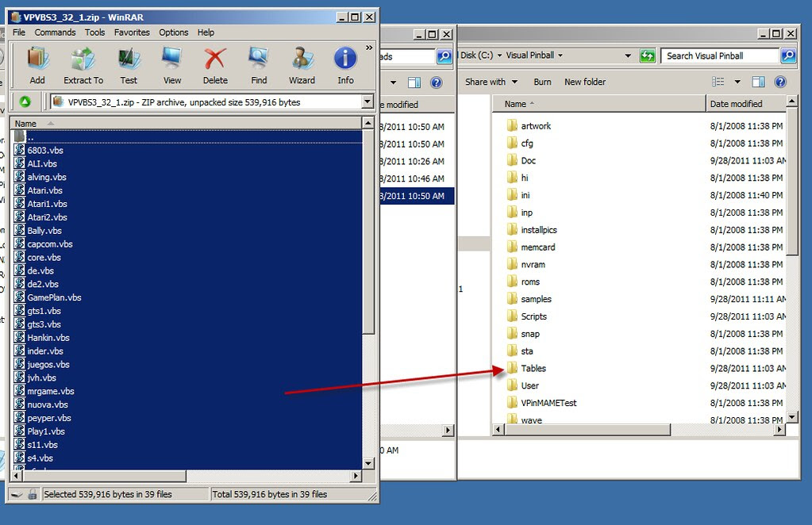Click the Search Visual Pinball input field
This screenshot has height=525, width=812.
[720, 56]
